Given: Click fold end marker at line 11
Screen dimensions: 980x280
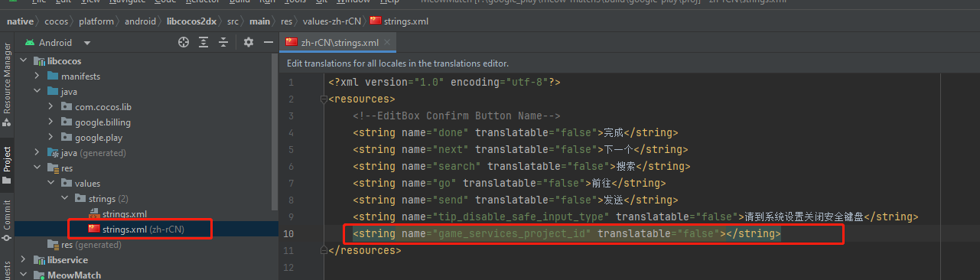Looking at the screenshot, I should tap(324, 250).
